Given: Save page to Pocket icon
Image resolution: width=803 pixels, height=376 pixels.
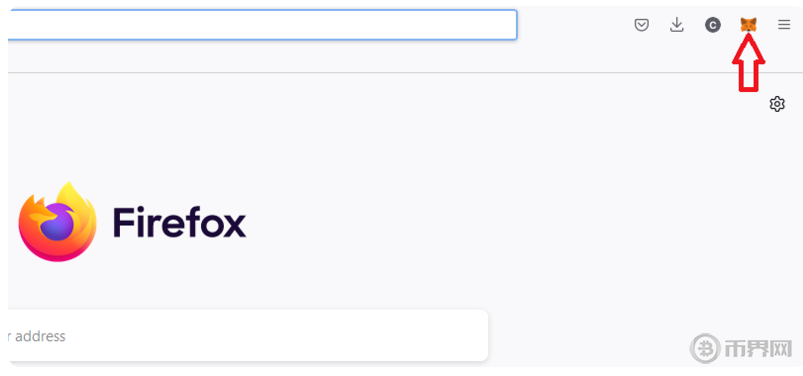Looking at the screenshot, I should pyautogui.click(x=642, y=25).
